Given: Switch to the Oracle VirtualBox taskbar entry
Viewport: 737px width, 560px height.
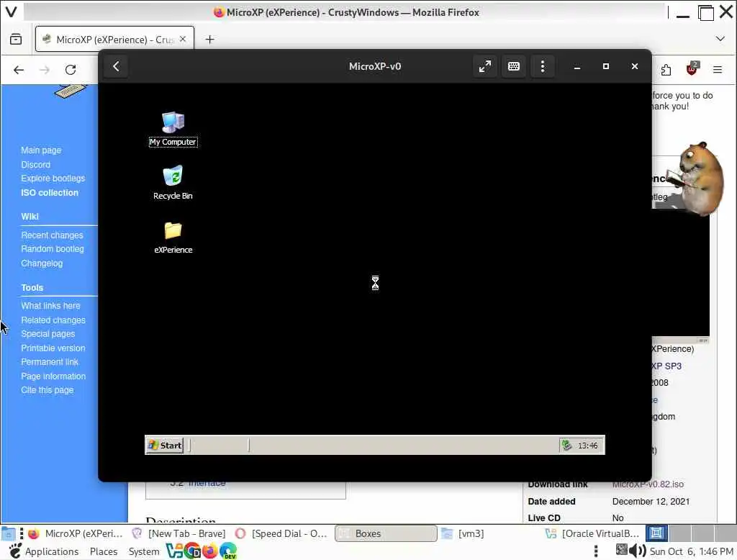Looking at the screenshot, I should 592,533.
